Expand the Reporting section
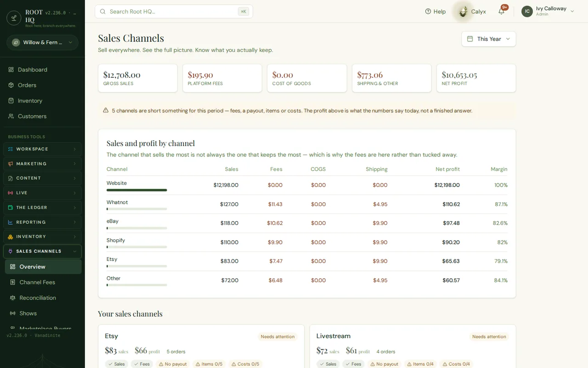 [42, 222]
